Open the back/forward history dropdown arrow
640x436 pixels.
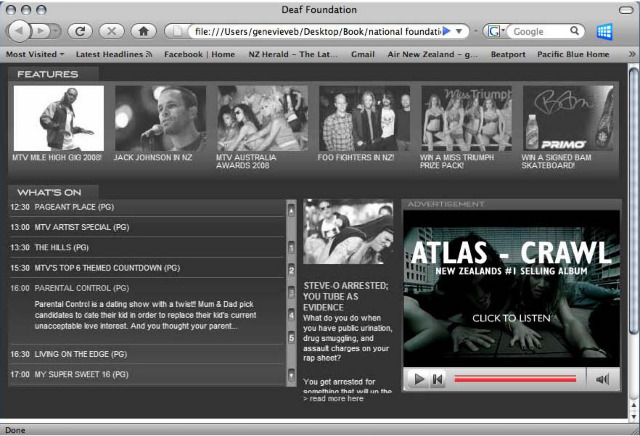[x=56, y=31]
